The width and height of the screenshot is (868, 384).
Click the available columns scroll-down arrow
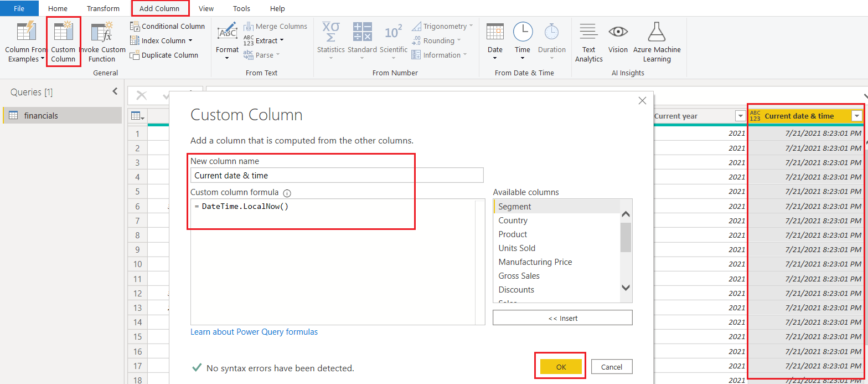click(x=626, y=287)
